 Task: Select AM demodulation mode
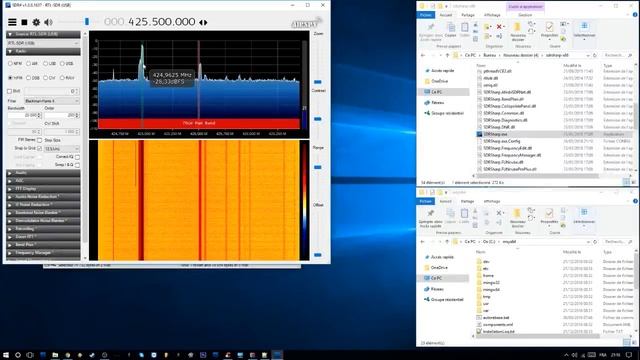tap(28, 64)
